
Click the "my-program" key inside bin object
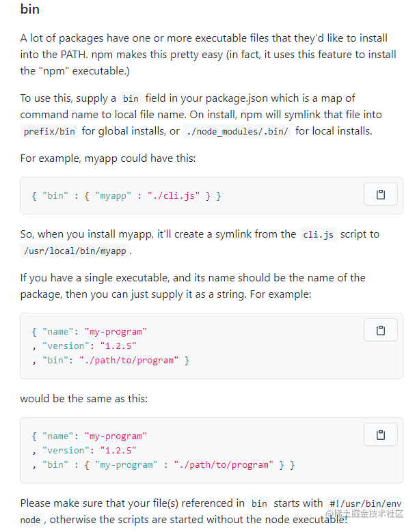pyautogui.click(x=126, y=464)
